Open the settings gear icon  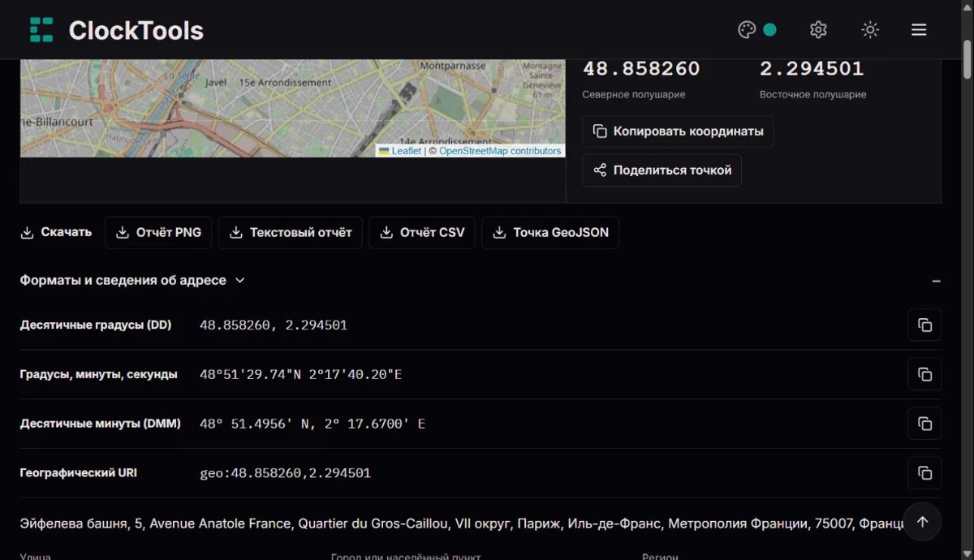(x=818, y=30)
